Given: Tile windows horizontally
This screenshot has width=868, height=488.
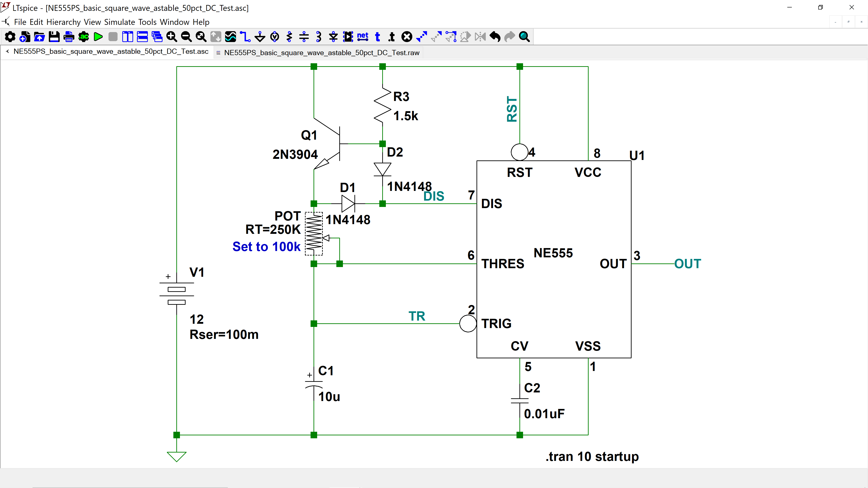Looking at the screenshot, I should coord(142,37).
